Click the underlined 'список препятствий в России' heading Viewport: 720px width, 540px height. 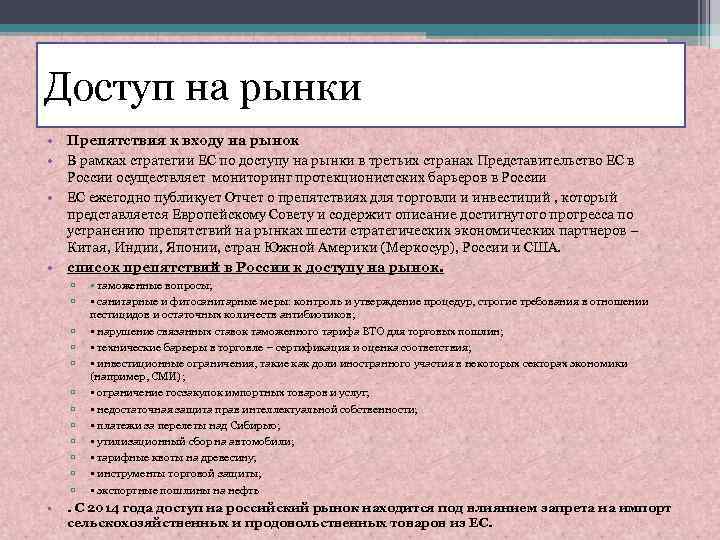point(255,267)
